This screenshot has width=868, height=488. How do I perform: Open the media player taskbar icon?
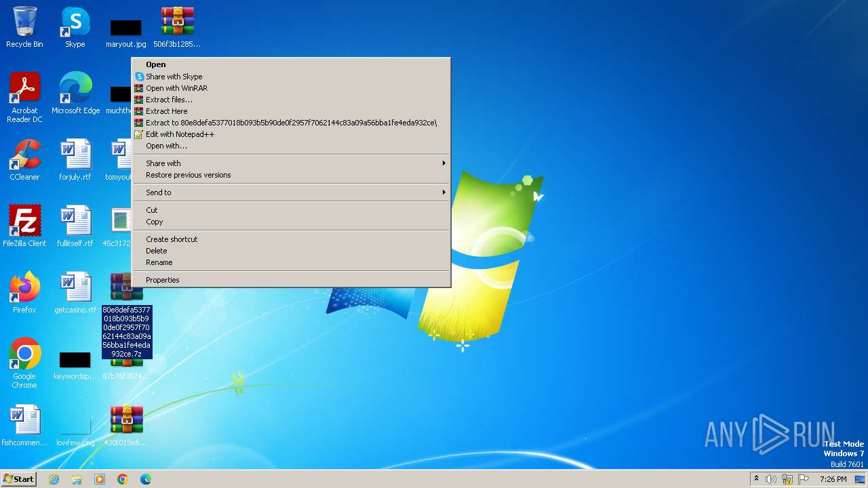[x=100, y=479]
